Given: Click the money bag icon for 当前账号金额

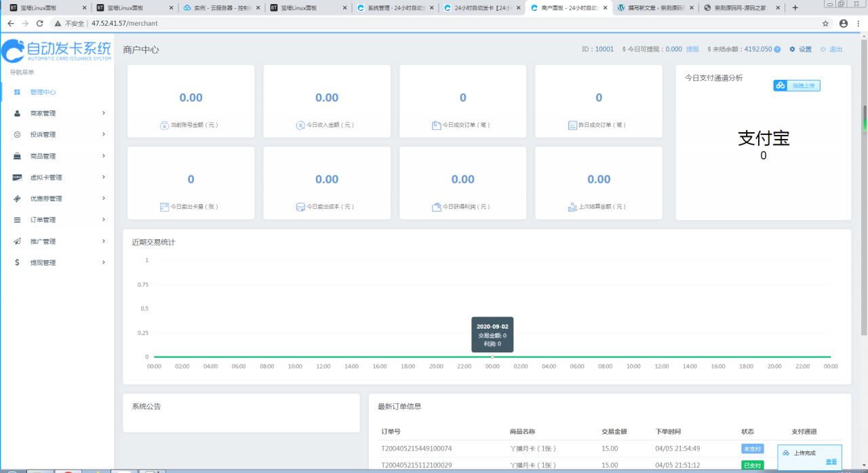Looking at the screenshot, I should [x=164, y=125].
